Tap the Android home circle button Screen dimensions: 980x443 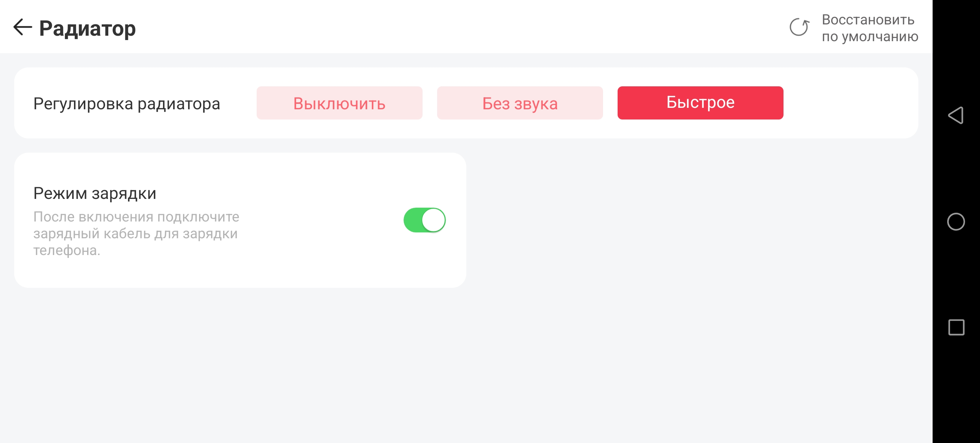(956, 222)
